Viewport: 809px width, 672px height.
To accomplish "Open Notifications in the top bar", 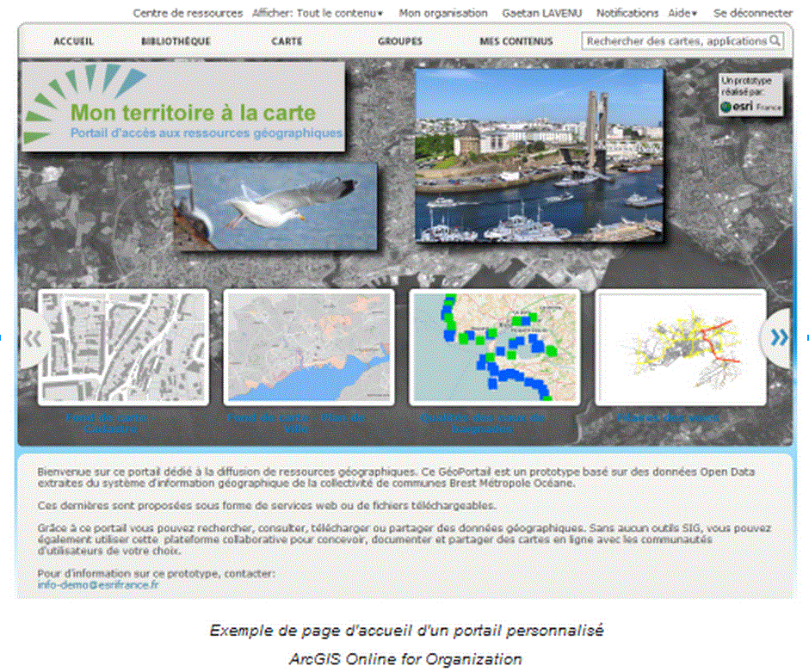I will click(x=627, y=14).
